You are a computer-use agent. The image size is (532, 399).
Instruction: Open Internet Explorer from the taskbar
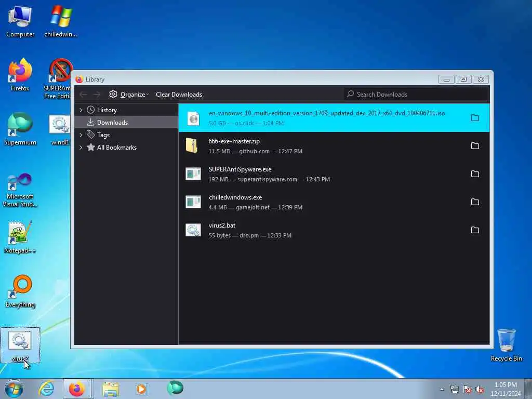pos(46,389)
